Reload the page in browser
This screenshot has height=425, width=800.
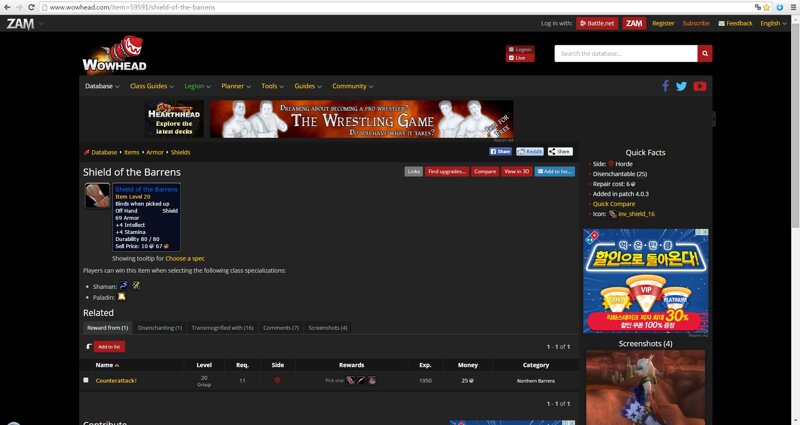point(32,7)
